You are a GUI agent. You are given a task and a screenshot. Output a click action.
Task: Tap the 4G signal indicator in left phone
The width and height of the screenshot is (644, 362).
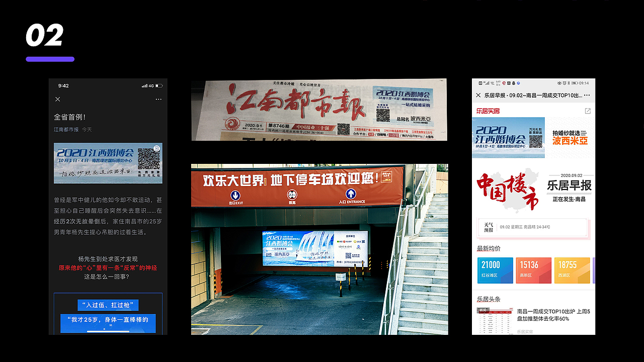coord(150,85)
